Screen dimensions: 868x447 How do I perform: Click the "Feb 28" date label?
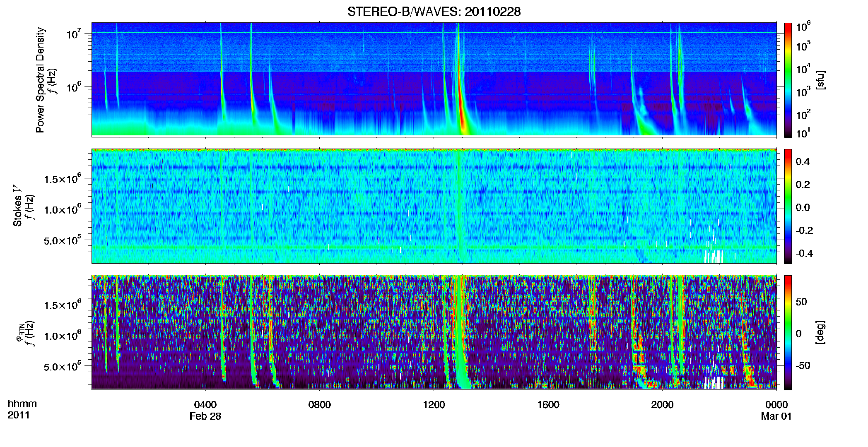(x=205, y=416)
